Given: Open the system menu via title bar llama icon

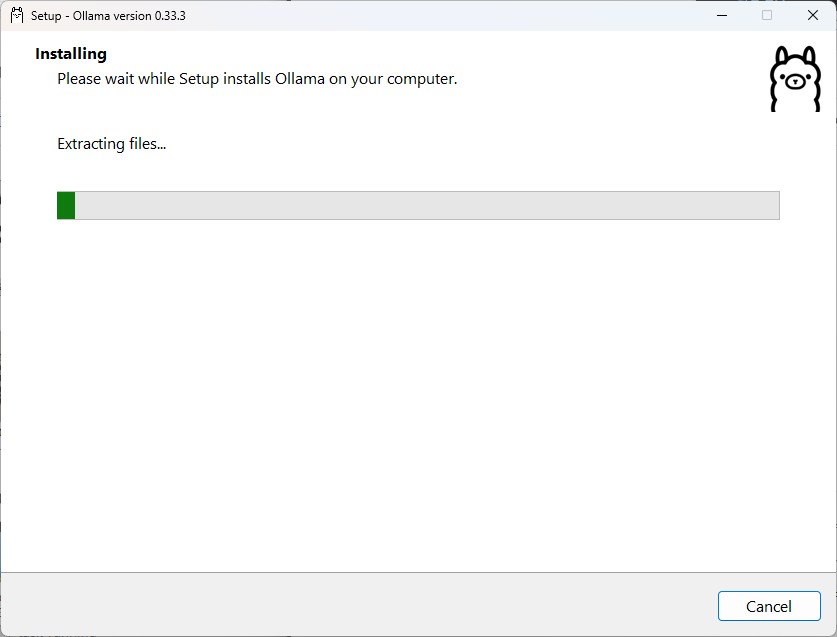Looking at the screenshot, I should pyautogui.click(x=17, y=15).
